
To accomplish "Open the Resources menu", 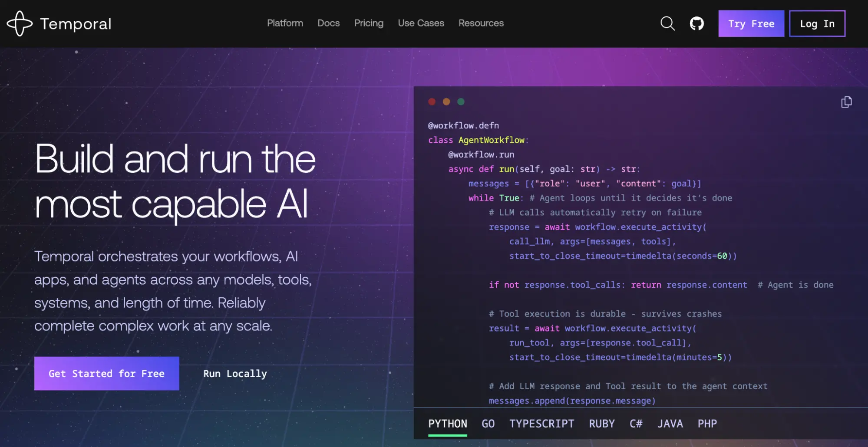I will pyautogui.click(x=481, y=23).
